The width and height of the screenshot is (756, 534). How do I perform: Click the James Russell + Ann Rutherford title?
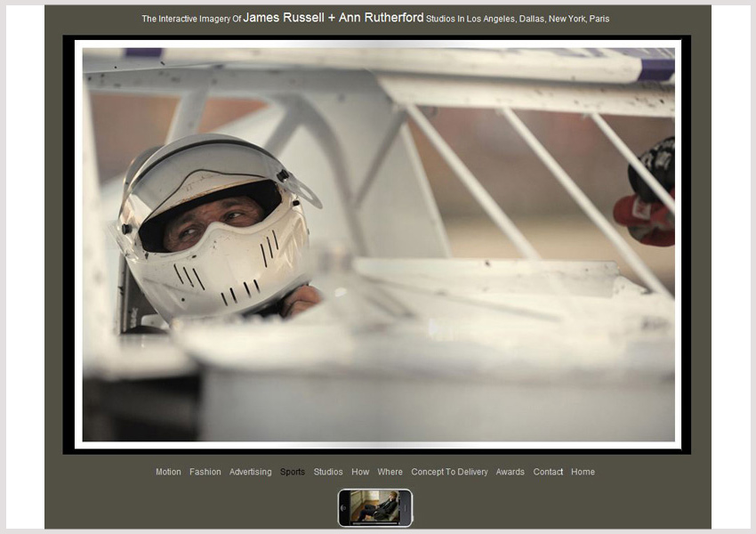[x=334, y=18]
